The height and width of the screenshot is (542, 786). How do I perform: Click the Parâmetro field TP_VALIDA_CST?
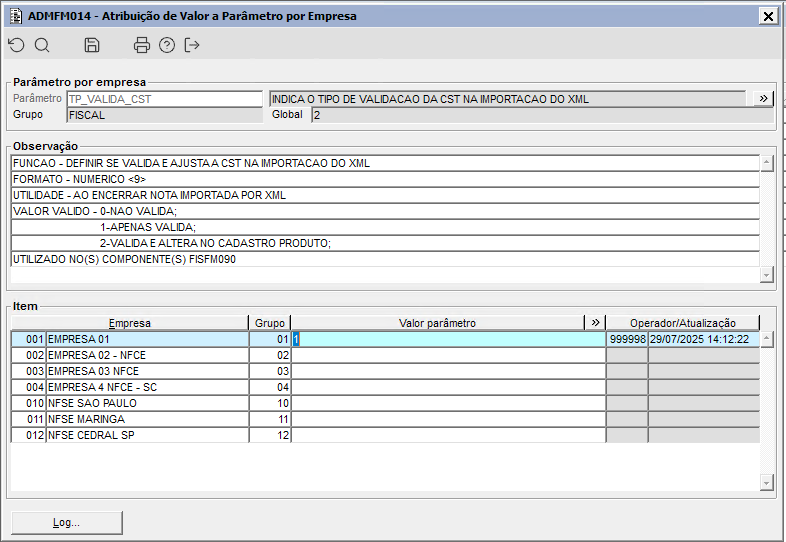(164, 99)
